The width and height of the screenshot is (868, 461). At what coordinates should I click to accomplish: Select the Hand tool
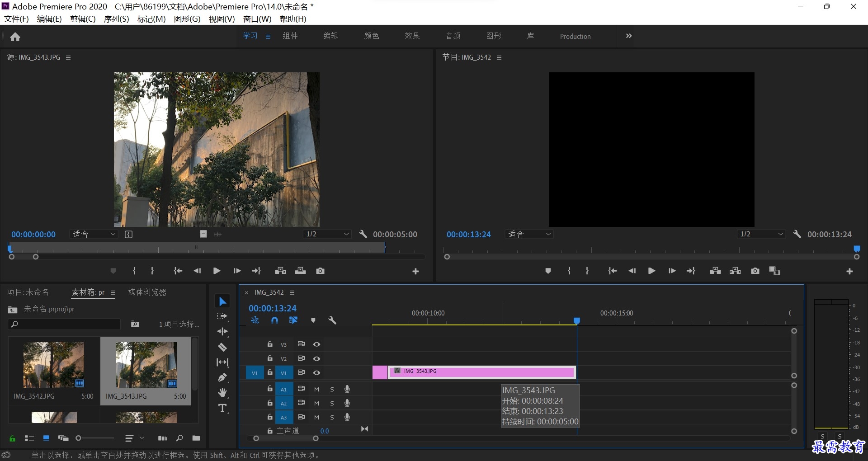(x=222, y=392)
